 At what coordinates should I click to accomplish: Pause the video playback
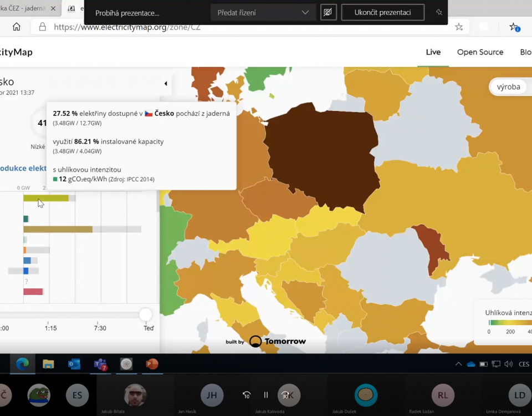(266, 394)
